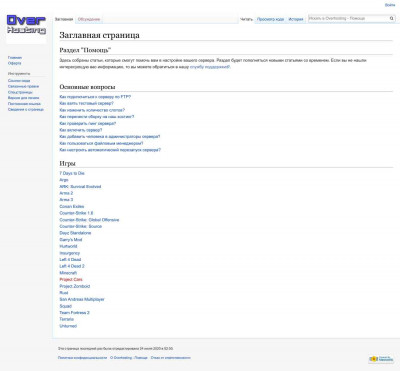Open Counter-Strike: Global Offensive link

coord(89,220)
